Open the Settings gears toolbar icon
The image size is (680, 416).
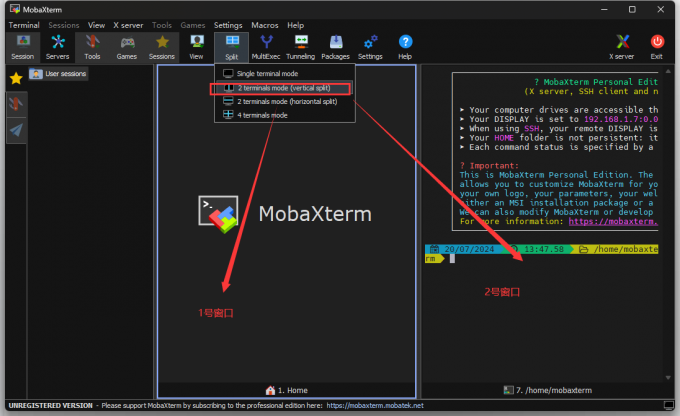[x=370, y=47]
